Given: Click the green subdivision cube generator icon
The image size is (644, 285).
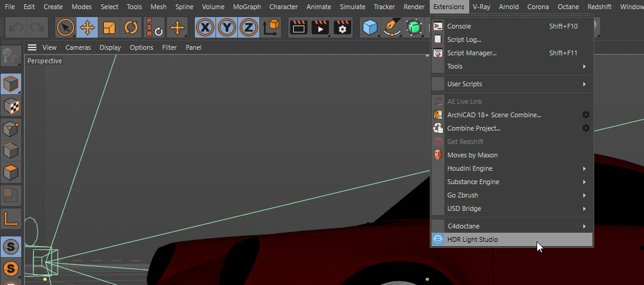Looking at the screenshot, I should point(415,27).
